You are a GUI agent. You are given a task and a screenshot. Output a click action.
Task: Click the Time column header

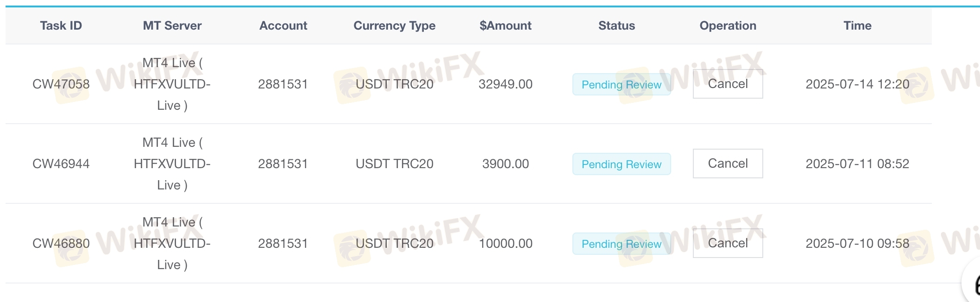click(857, 25)
